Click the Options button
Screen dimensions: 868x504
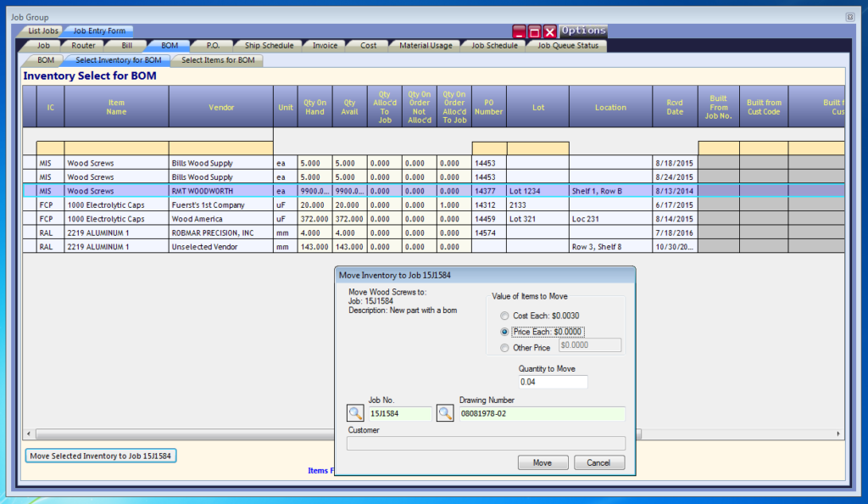(583, 31)
